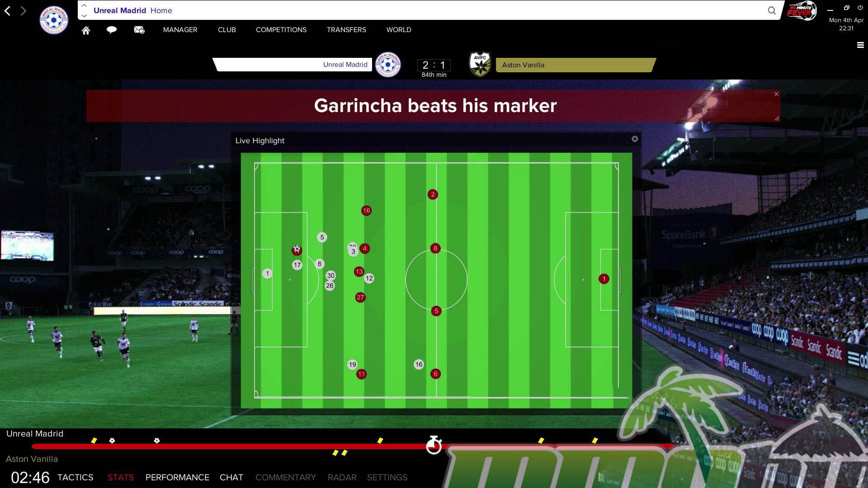
Task: Close the Live Highlight panel
Action: pos(635,139)
